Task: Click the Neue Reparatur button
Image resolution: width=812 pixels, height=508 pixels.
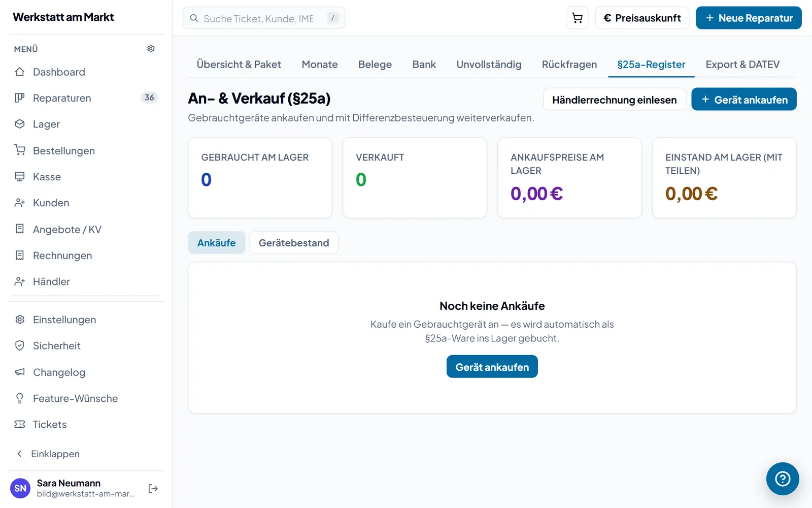Action: coord(749,18)
